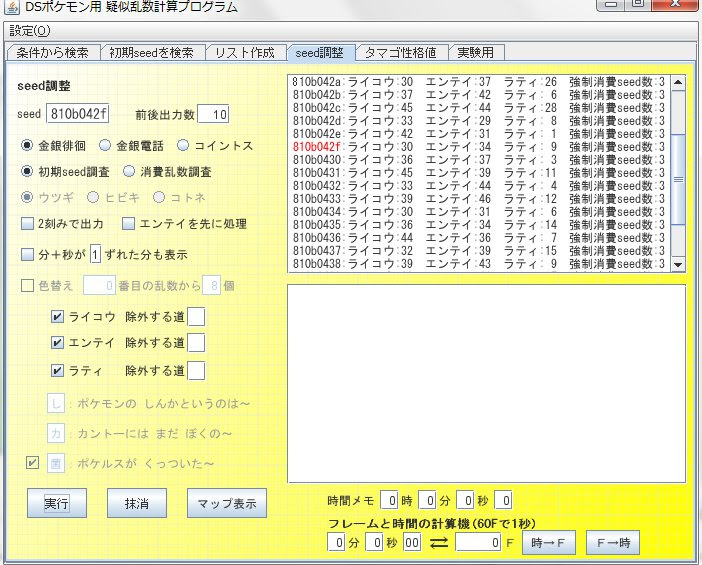Select the 810b042e result row
Image resolution: width=702 pixels, height=565 pixels.
(x=479, y=134)
